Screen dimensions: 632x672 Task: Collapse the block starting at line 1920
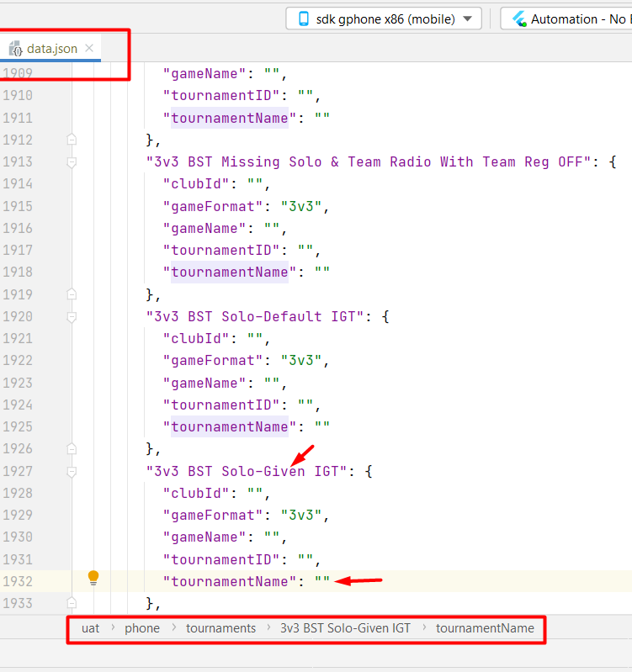[x=72, y=317]
